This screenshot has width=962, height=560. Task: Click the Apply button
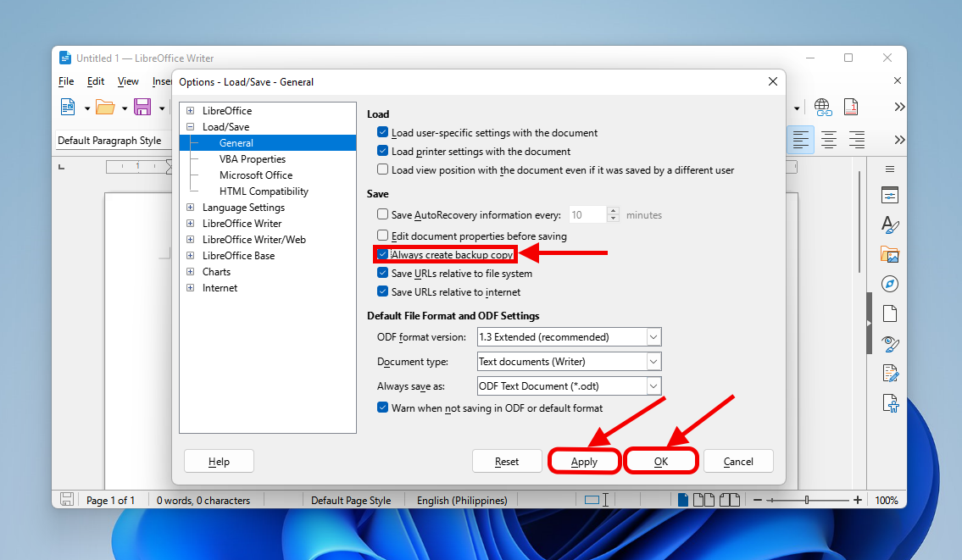[x=584, y=461]
